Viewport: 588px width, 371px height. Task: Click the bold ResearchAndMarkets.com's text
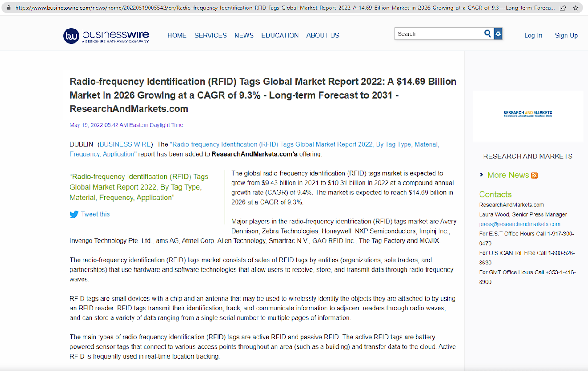tap(254, 154)
